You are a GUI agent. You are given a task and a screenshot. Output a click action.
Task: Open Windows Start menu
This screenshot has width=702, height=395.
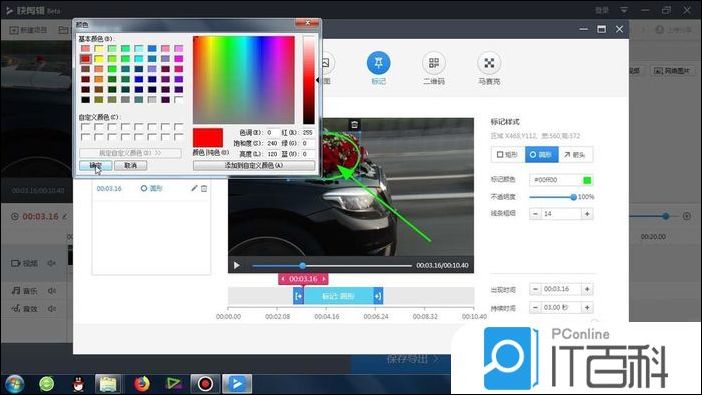[x=14, y=384]
